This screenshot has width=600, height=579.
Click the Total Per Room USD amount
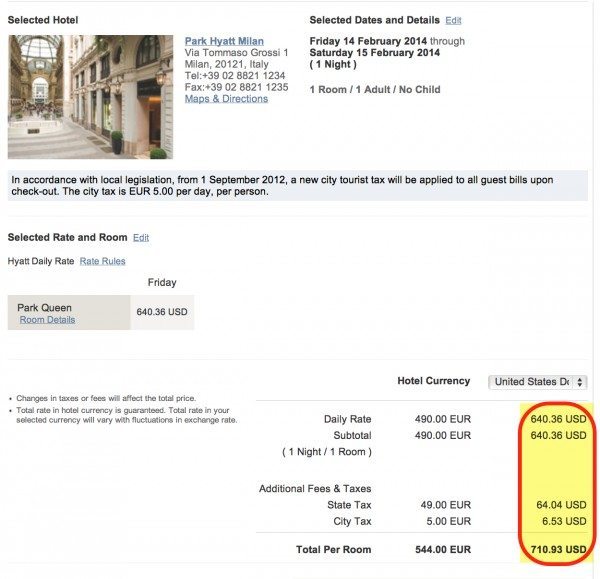(x=558, y=550)
